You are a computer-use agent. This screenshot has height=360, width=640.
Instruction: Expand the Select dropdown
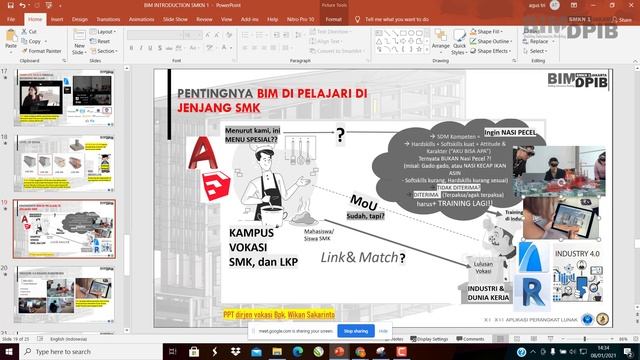pos(535,51)
